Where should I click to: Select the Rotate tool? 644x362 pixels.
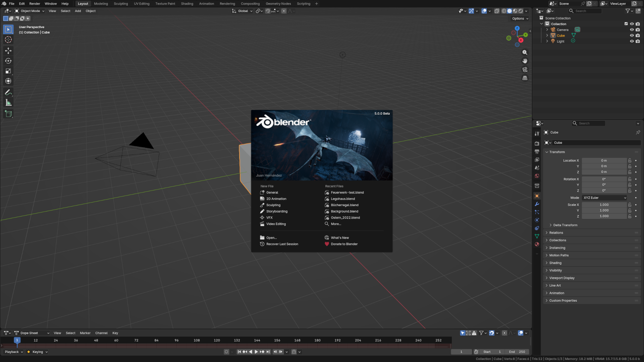8,61
